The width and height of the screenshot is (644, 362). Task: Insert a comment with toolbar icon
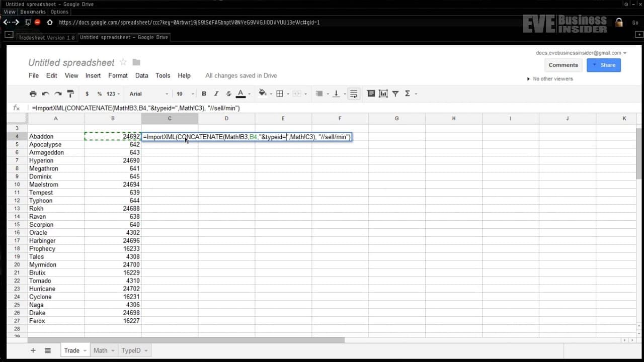[x=371, y=94]
